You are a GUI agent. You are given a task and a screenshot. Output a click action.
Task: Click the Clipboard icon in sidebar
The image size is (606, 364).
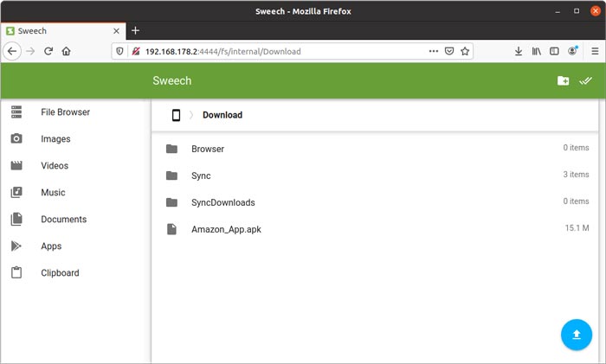[16, 272]
